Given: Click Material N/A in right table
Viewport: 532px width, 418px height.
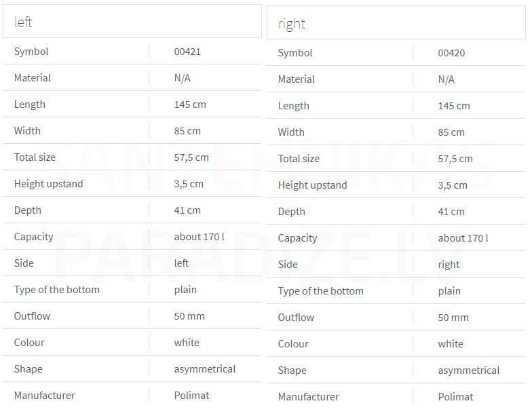Looking at the screenshot, I should tap(446, 79).
